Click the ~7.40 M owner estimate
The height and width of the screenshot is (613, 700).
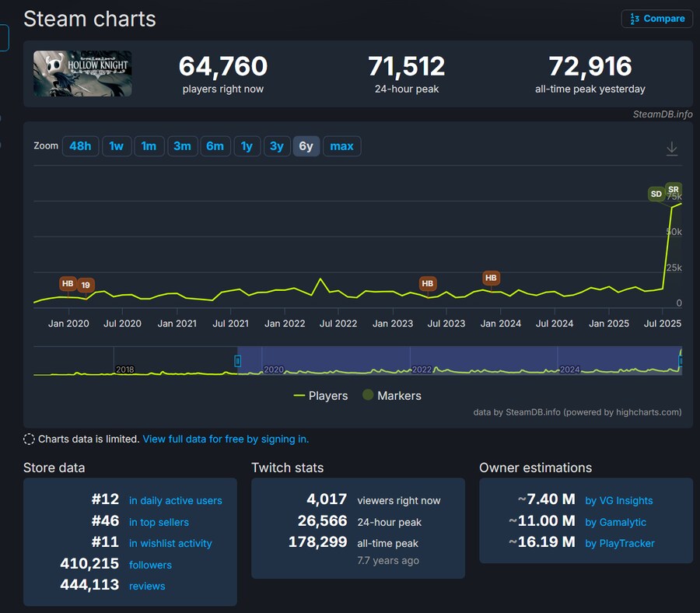coord(547,499)
